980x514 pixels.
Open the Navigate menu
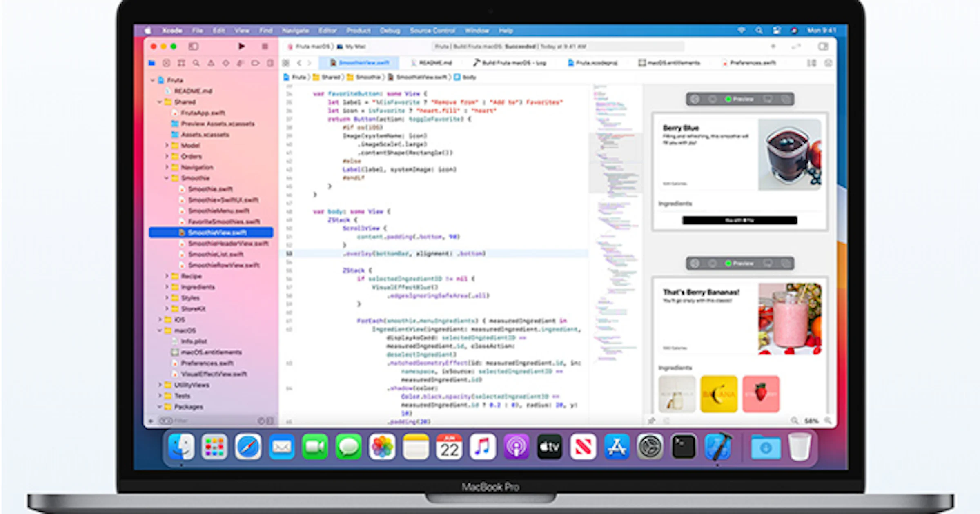(x=295, y=31)
